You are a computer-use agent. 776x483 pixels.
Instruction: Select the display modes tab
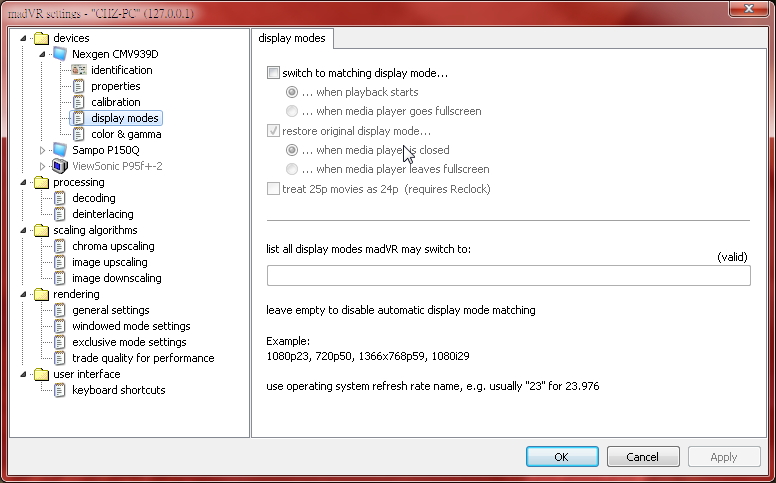point(293,38)
